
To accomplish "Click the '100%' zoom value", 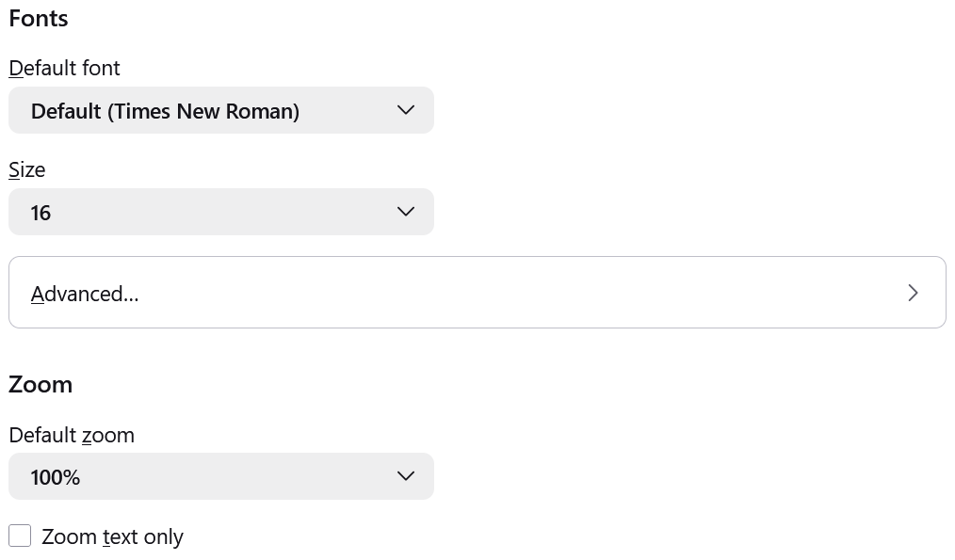I will pos(56,477).
